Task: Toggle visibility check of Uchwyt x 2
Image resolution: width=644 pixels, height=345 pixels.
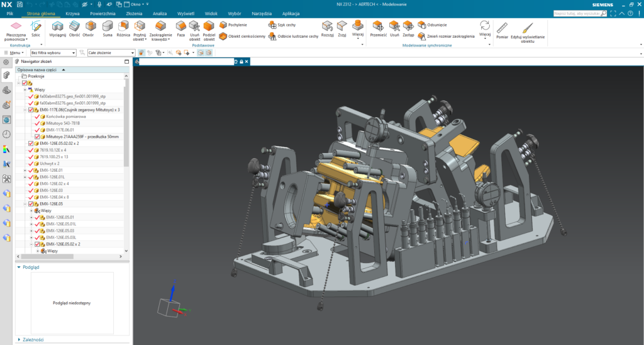Action: [30, 164]
